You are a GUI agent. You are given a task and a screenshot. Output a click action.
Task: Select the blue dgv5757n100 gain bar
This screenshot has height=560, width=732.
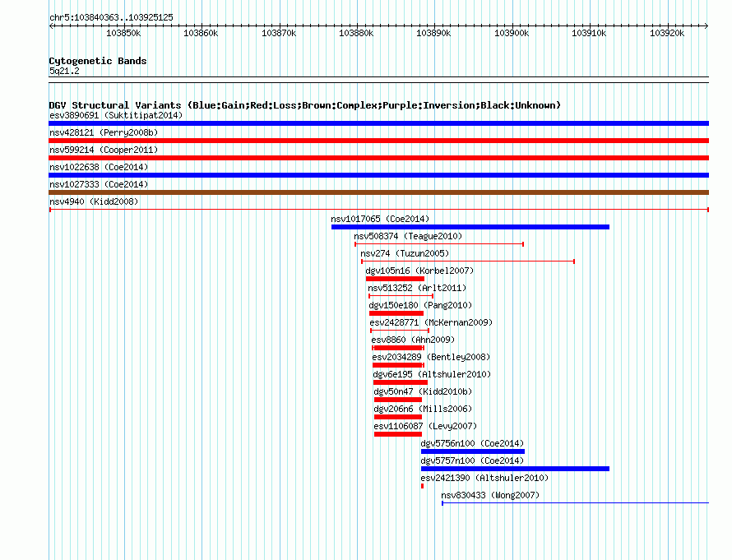point(516,469)
